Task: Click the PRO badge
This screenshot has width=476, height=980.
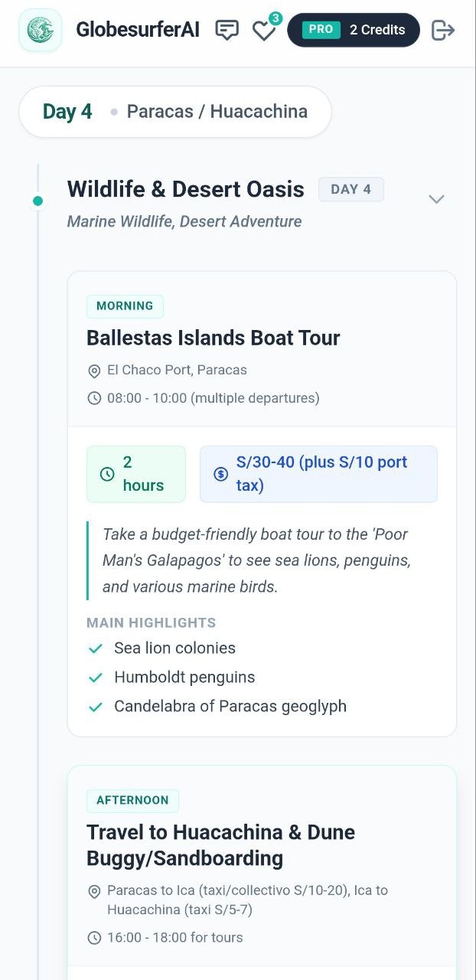Action: (321, 30)
